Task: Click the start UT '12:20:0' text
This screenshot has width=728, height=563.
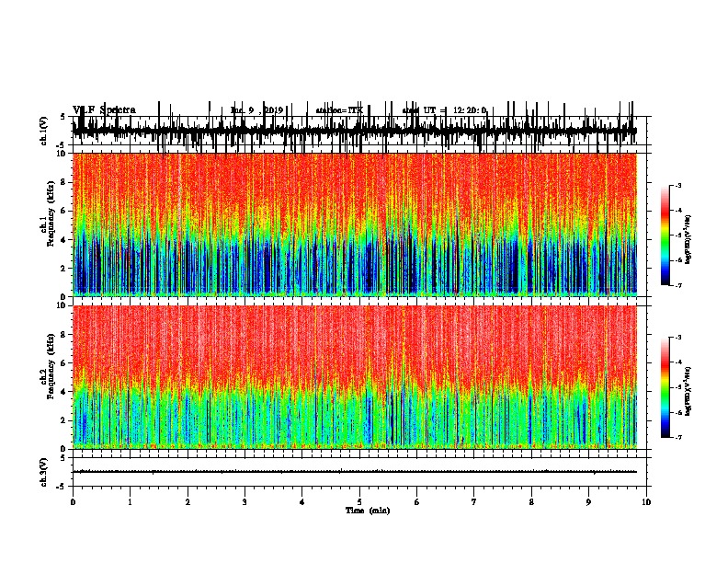Action: pyautogui.click(x=470, y=110)
